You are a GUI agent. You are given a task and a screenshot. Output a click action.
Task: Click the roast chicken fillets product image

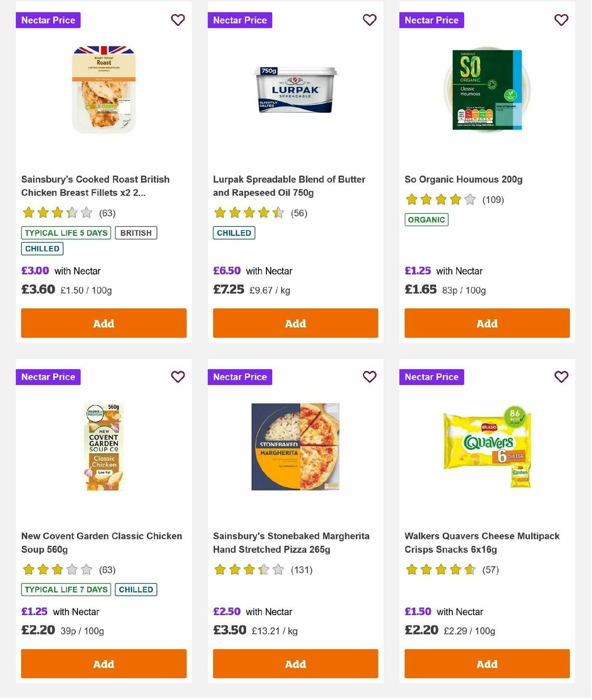pyautogui.click(x=104, y=89)
